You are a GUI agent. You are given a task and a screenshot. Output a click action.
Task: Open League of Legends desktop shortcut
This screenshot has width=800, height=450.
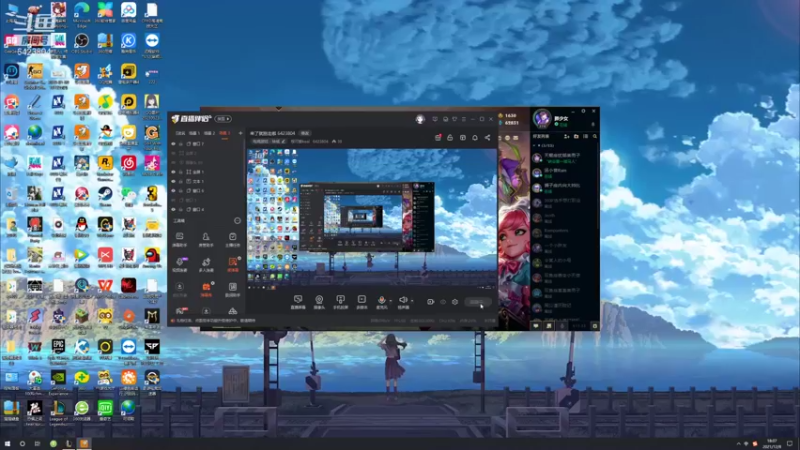pyautogui.click(x=58, y=412)
